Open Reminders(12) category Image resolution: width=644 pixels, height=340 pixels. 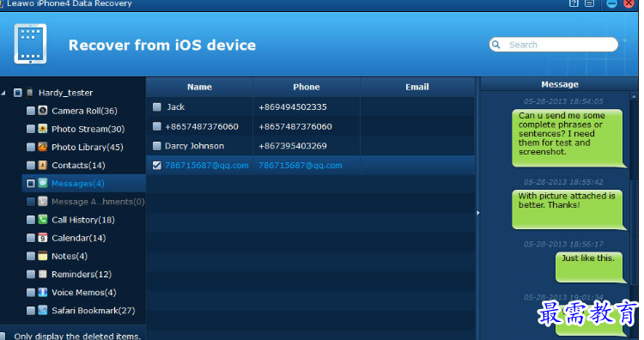click(82, 274)
